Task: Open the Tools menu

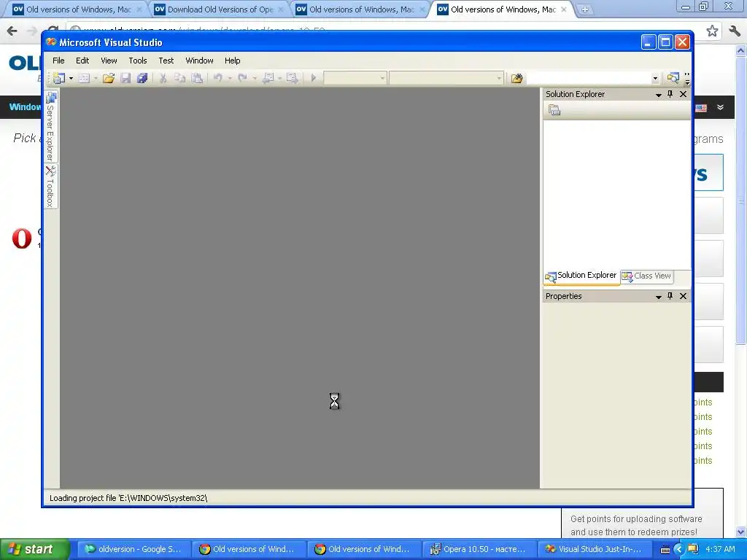Action: (x=138, y=61)
